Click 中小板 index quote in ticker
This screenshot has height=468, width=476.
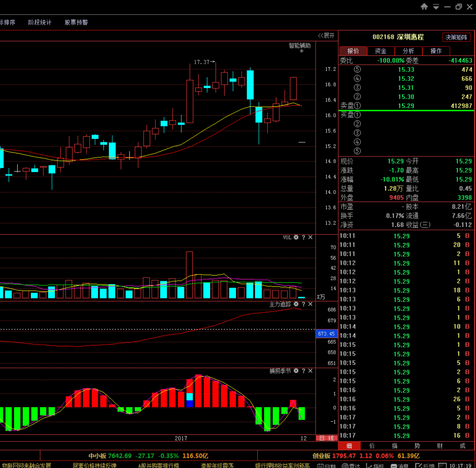coord(148,456)
